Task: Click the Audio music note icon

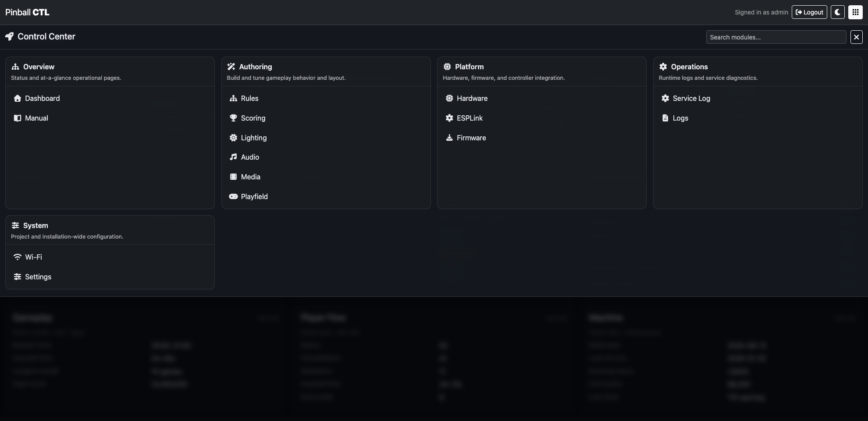Action: 233,157
